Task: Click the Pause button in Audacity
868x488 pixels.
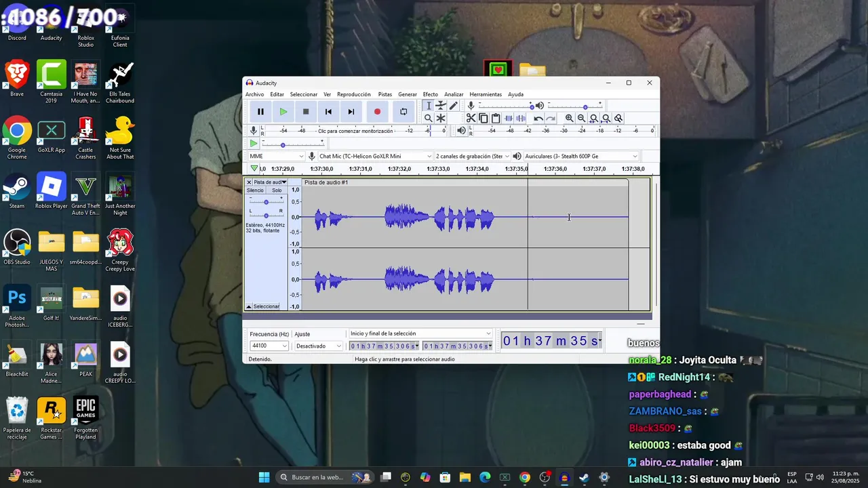Action: [260, 112]
